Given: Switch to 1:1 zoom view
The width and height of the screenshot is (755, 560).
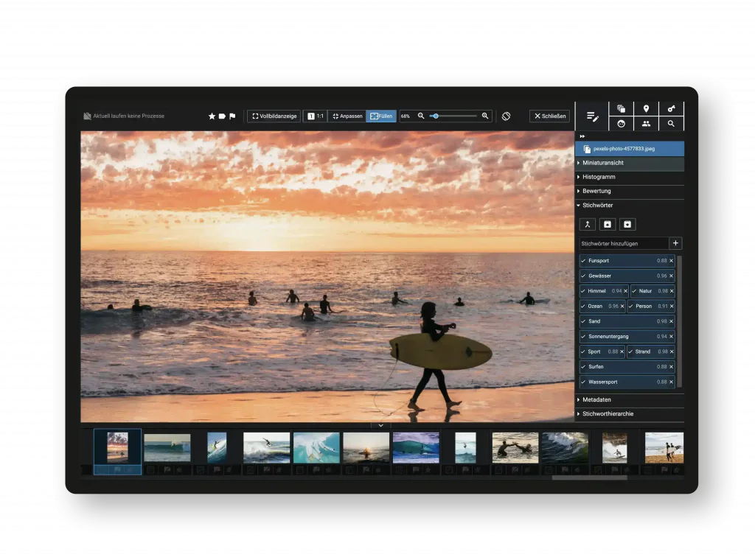Looking at the screenshot, I should [x=316, y=116].
